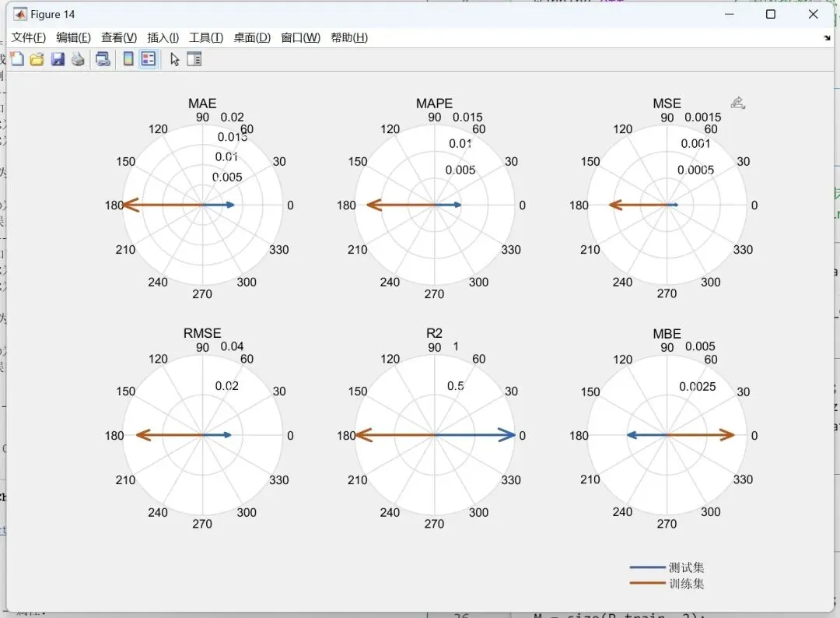Select the RMSE plot title
This screenshot has width=840, height=618.
pos(202,333)
